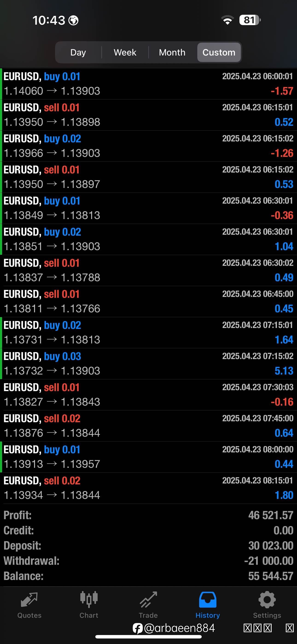Select the sell 0.02 trade closed 08:15:01
This screenshot has width=297, height=644.
click(x=148, y=488)
